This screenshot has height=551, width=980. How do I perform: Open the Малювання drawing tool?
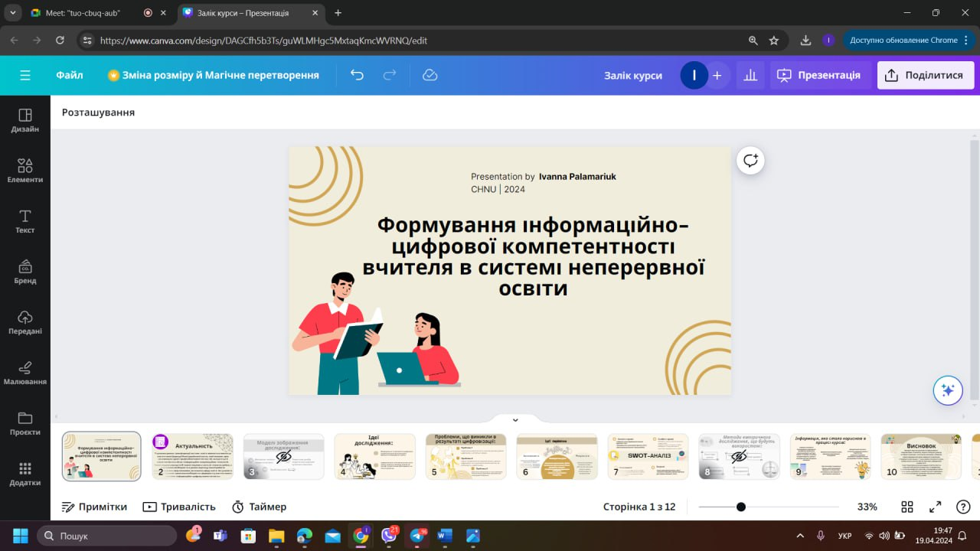pyautogui.click(x=25, y=373)
